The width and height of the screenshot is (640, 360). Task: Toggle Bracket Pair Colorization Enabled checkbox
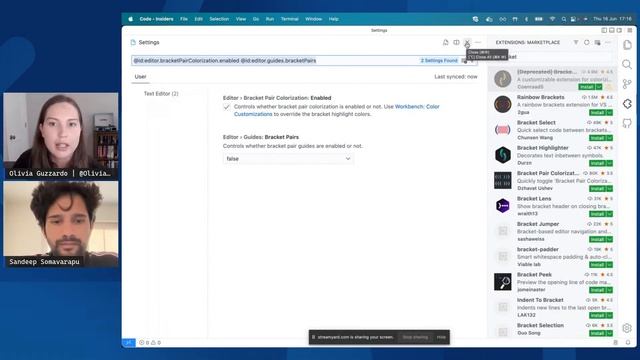click(x=227, y=107)
